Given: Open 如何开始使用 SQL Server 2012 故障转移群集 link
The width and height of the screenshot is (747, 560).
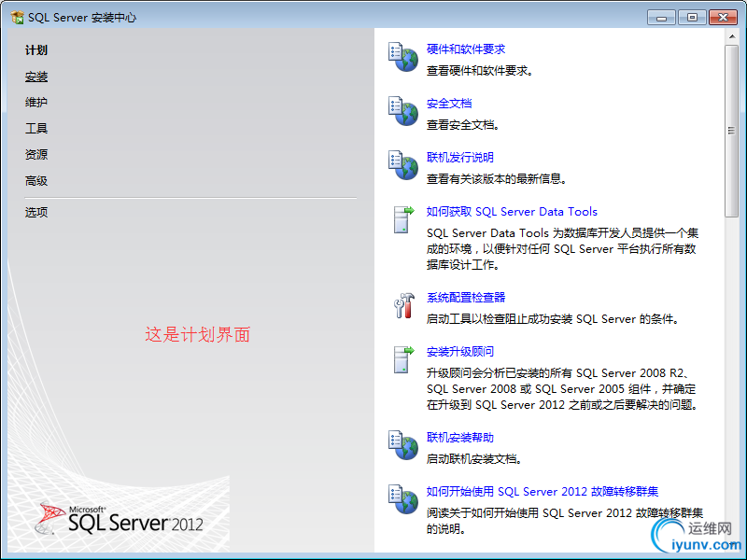Looking at the screenshot, I should [543, 492].
